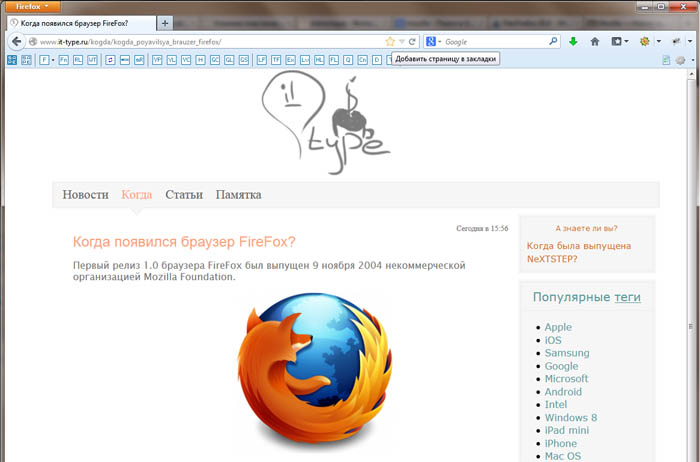Image resolution: width=700 pixels, height=462 pixels.
Task: Open the Статьи menu item
Action: [184, 195]
